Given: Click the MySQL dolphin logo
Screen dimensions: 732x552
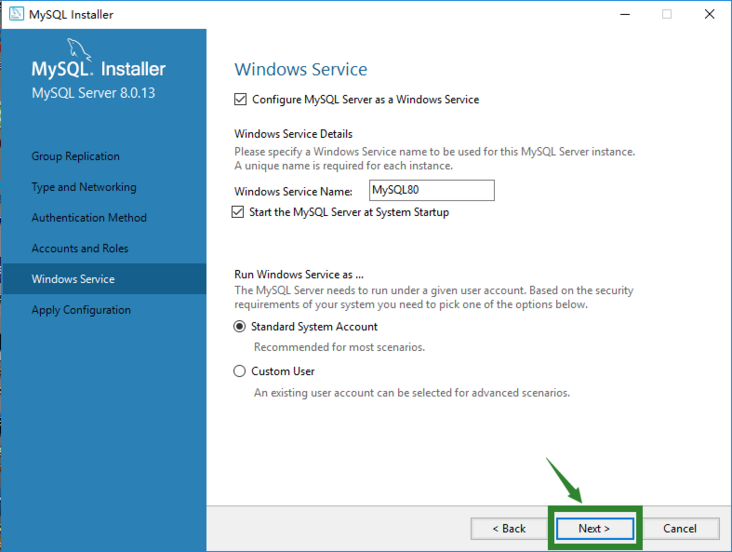Looking at the screenshot, I should pos(78,49).
